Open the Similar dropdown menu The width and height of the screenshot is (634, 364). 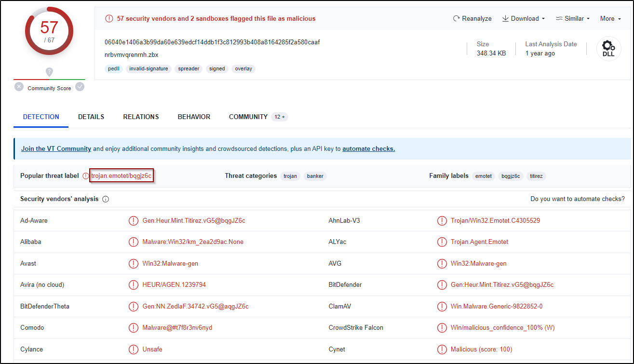coord(573,19)
